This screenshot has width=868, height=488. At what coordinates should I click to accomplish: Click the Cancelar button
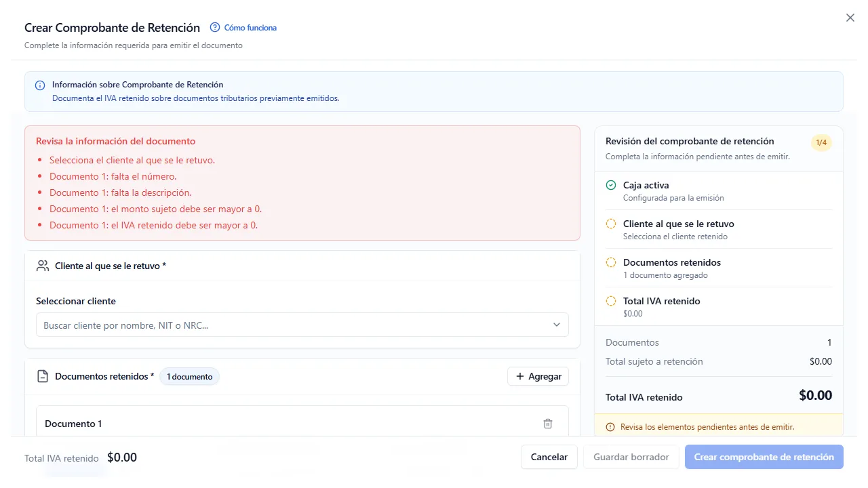pyautogui.click(x=549, y=457)
